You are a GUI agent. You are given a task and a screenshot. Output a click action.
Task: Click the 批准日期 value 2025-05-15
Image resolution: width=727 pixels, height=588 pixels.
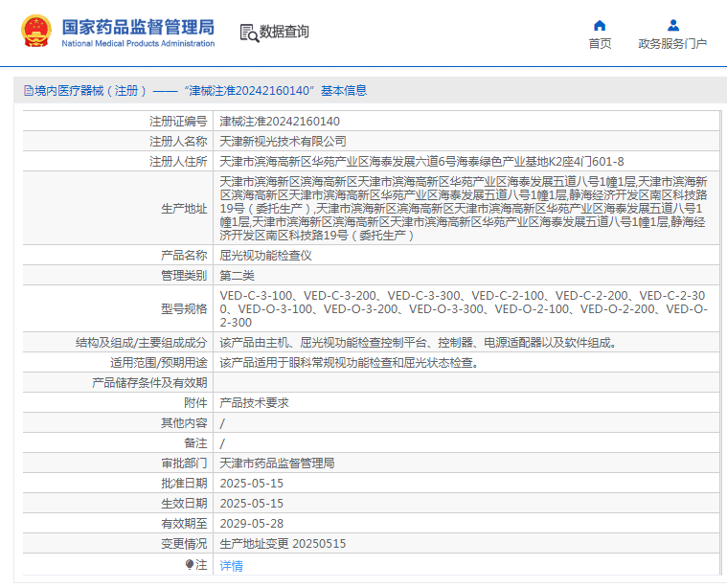[x=251, y=484]
